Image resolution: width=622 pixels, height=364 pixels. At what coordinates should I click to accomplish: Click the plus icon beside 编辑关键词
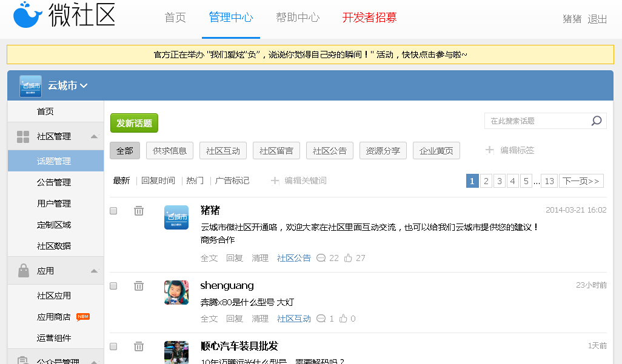click(275, 181)
